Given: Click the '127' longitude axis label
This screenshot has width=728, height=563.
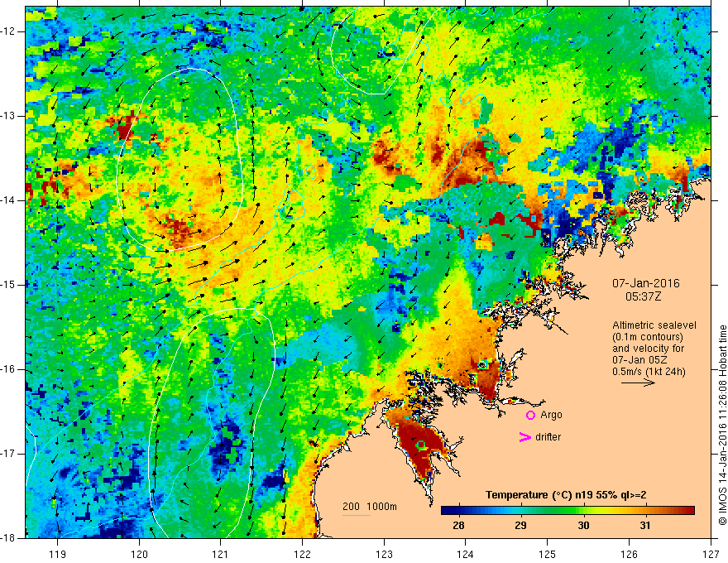Looking at the screenshot, I should tap(711, 554).
